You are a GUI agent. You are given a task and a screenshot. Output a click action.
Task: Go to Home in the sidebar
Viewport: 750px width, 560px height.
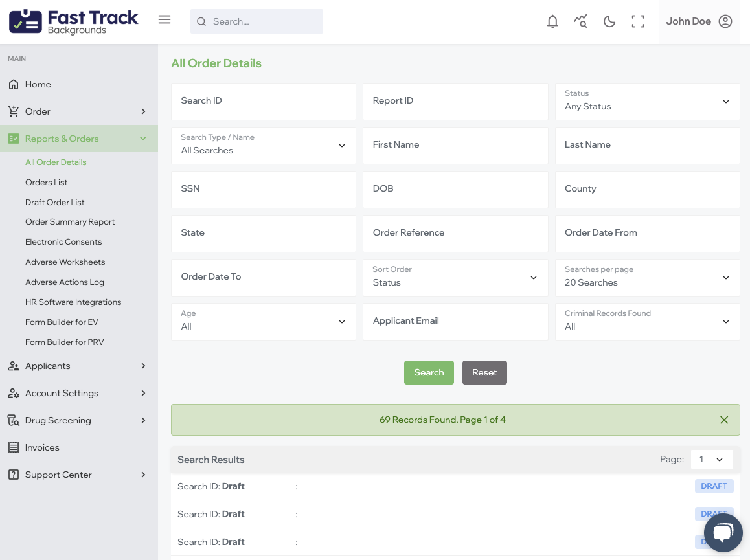pyautogui.click(x=38, y=84)
